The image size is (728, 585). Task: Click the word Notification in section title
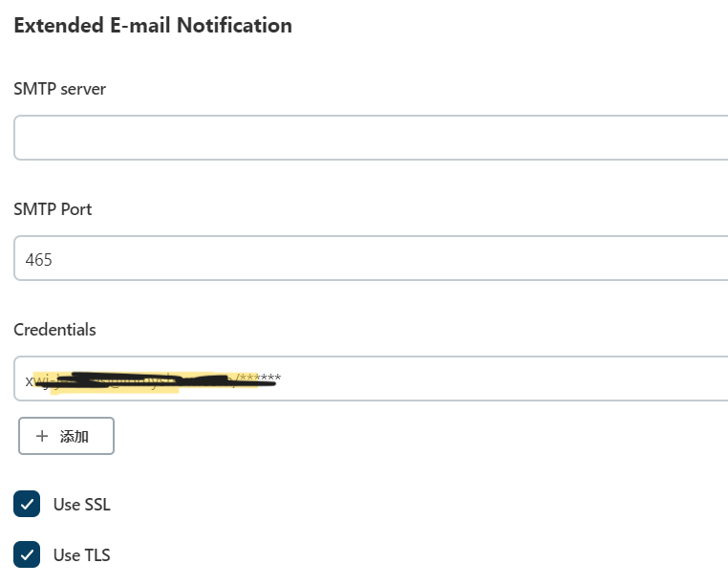click(235, 26)
